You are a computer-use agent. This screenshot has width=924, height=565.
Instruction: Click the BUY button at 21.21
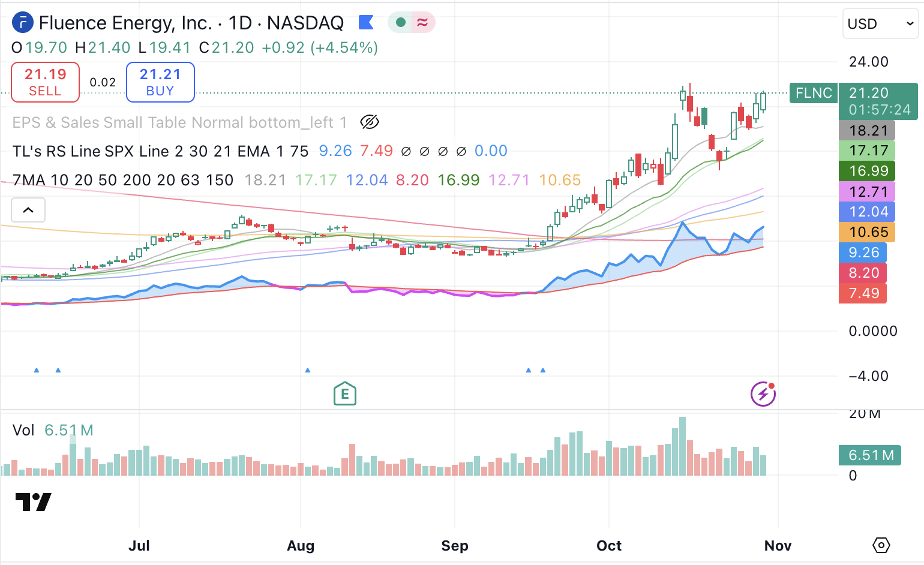click(160, 82)
